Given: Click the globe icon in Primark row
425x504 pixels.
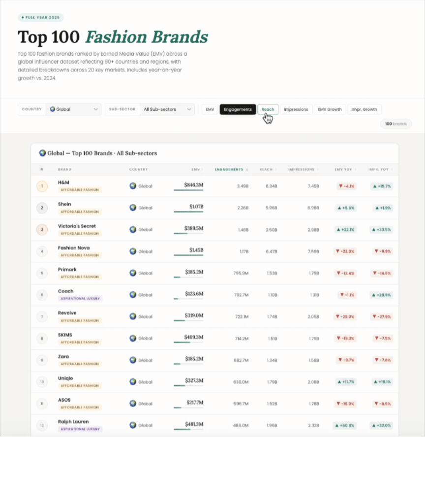Looking at the screenshot, I should 133,273.
